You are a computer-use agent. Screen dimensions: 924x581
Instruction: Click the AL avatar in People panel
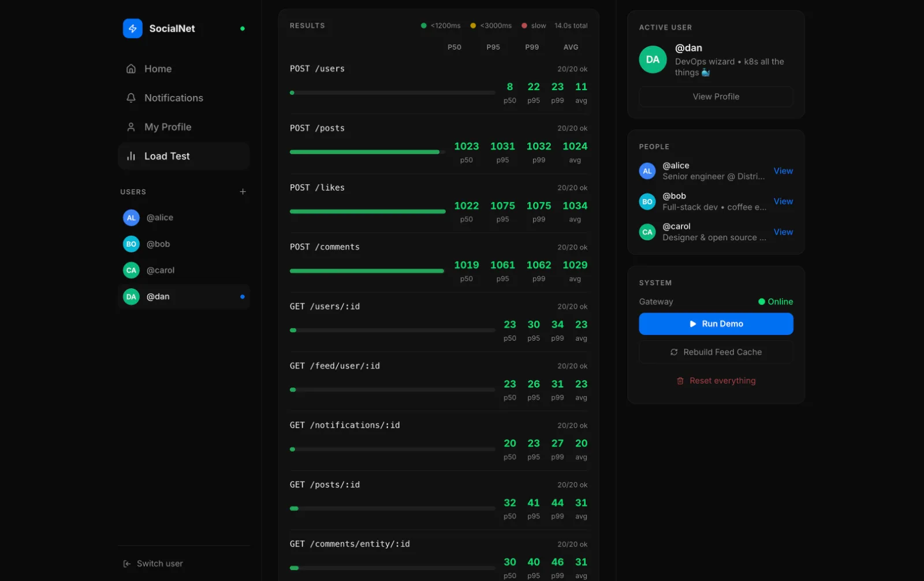click(647, 171)
